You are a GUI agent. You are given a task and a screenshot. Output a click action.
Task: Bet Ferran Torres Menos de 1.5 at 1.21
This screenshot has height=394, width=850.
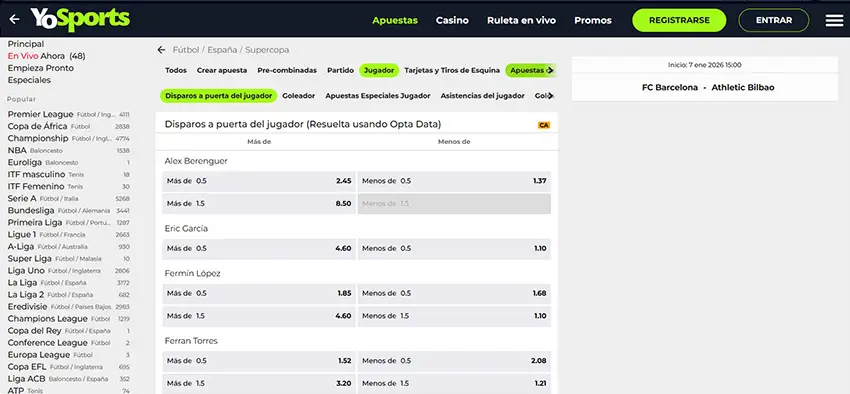pyautogui.click(x=454, y=384)
